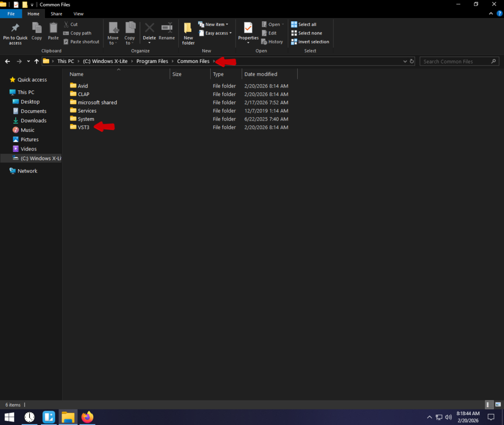Expand the New item dropdown
The image size is (504, 425).
(214, 25)
